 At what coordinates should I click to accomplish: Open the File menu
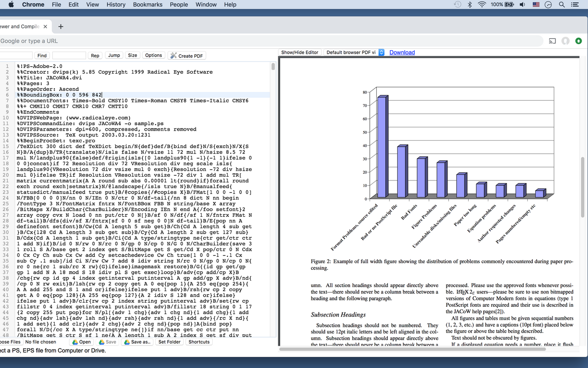[x=57, y=5]
